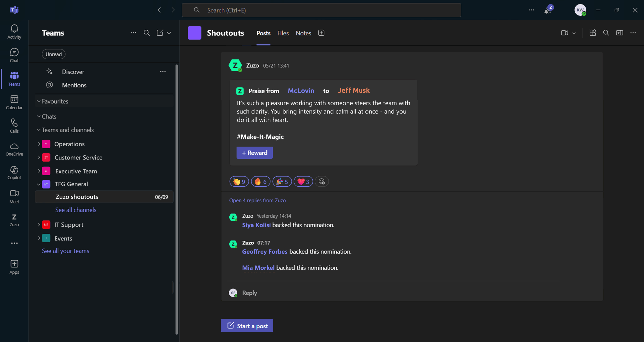Collapse the TFG General team
644x342 pixels.
(39, 184)
